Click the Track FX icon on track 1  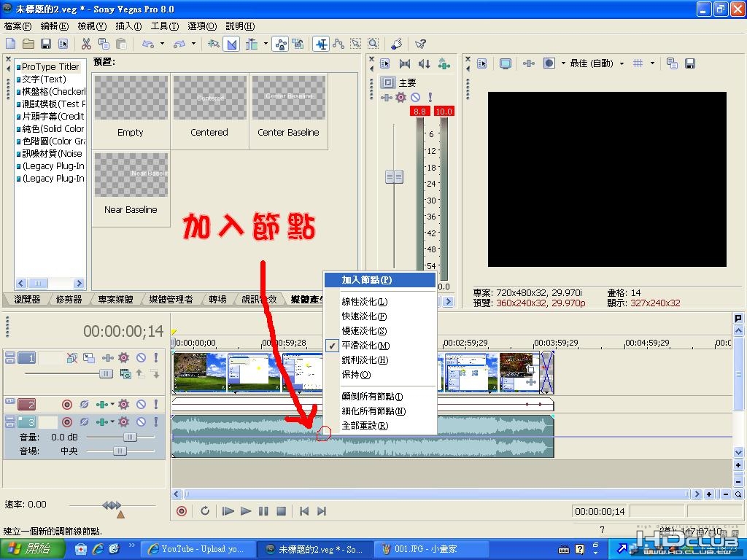123,358
